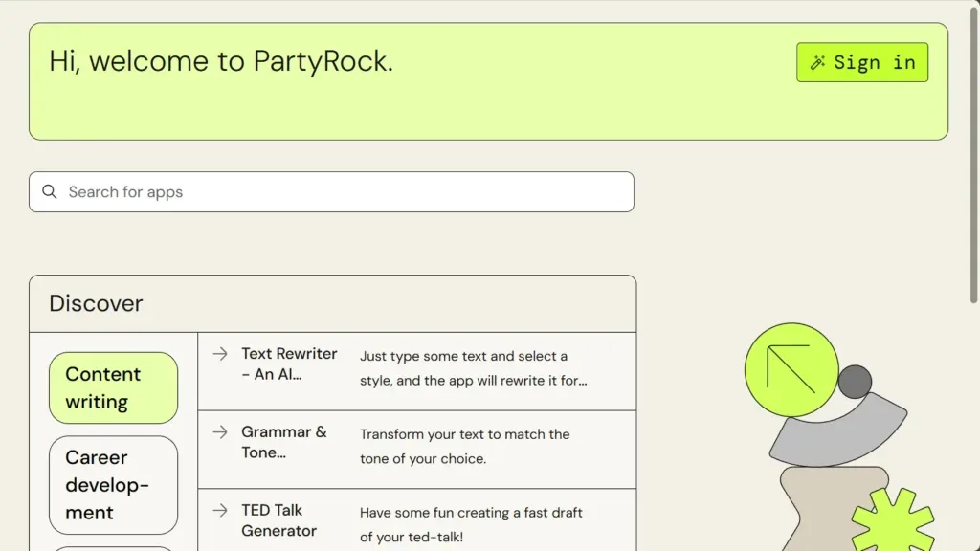Click the page's vertical scrollbar thumb
The width and height of the screenshot is (980, 551).
974,153
